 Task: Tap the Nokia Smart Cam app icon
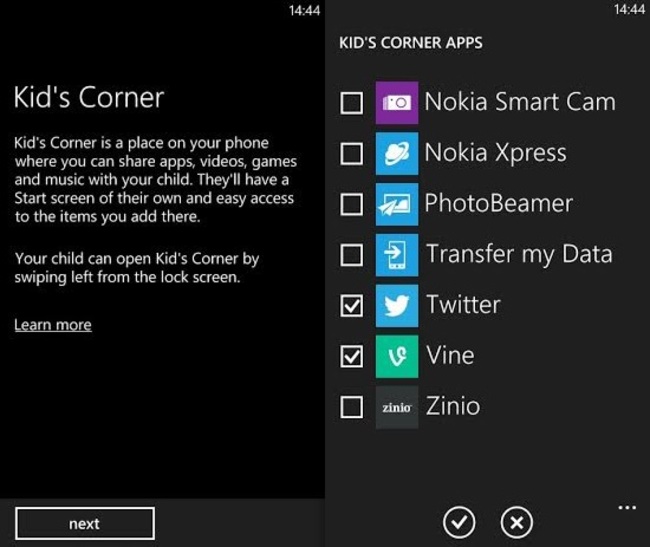pyautogui.click(x=397, y=103)
